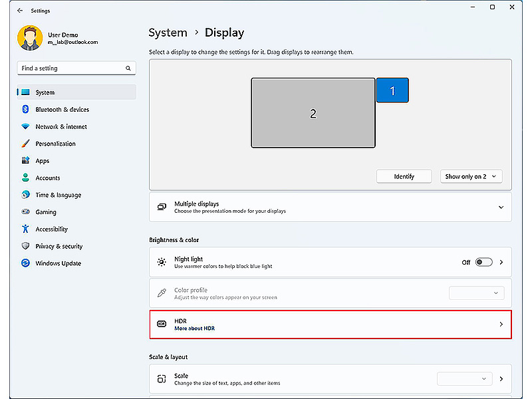This screenshot has height=399, width=532.
Task: Open HDR settings chevron arrow
Action: (x=501, y=325)
